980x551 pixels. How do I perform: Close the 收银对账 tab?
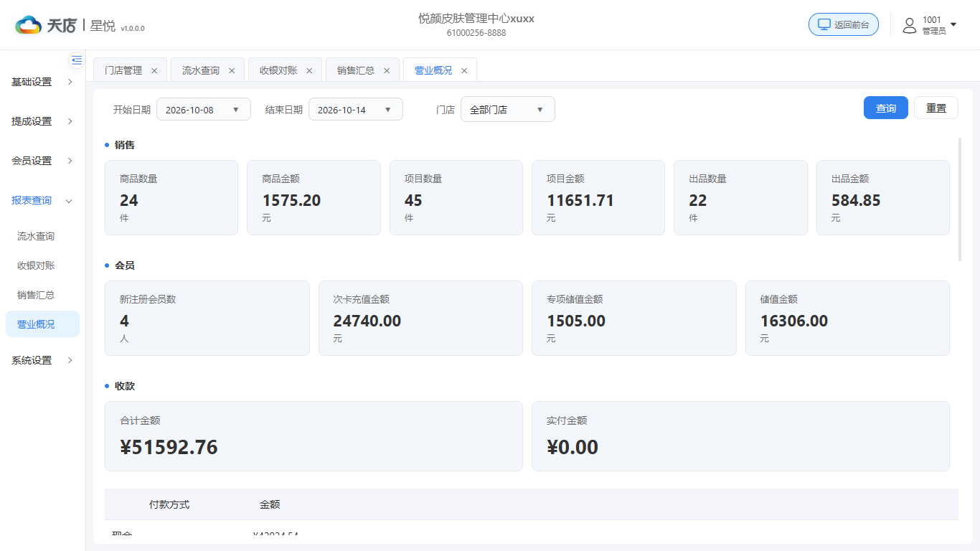click(x=309, y=70)
